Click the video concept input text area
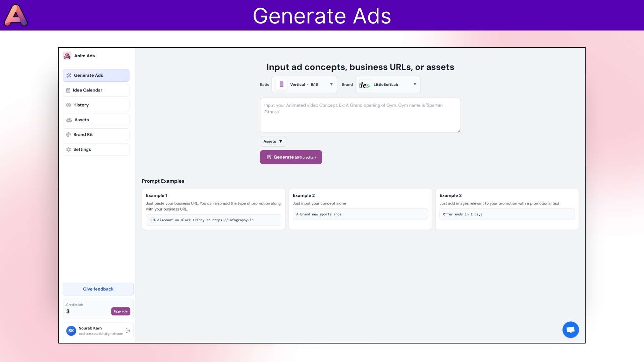Screen dimensions: 644x362 click(x=360, y=115)
